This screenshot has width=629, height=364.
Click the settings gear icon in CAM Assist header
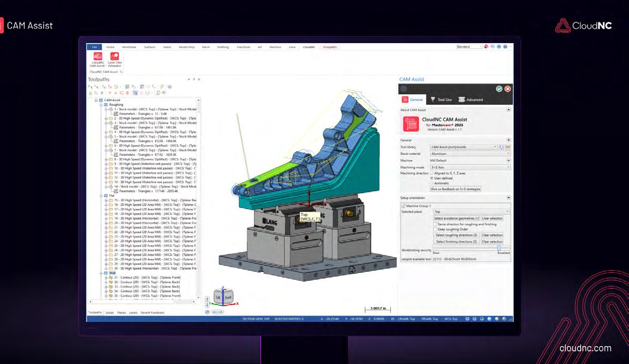(404, 88)
